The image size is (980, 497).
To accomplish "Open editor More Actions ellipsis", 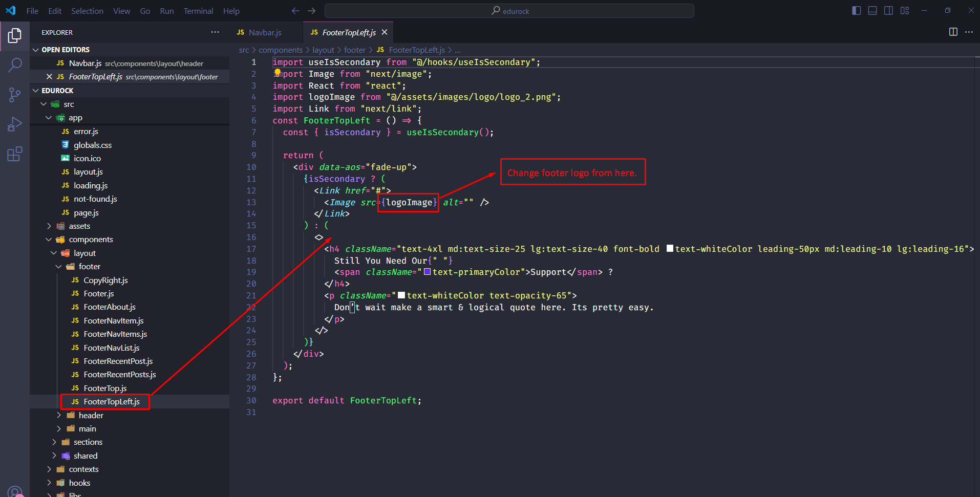I will [969, 32].
